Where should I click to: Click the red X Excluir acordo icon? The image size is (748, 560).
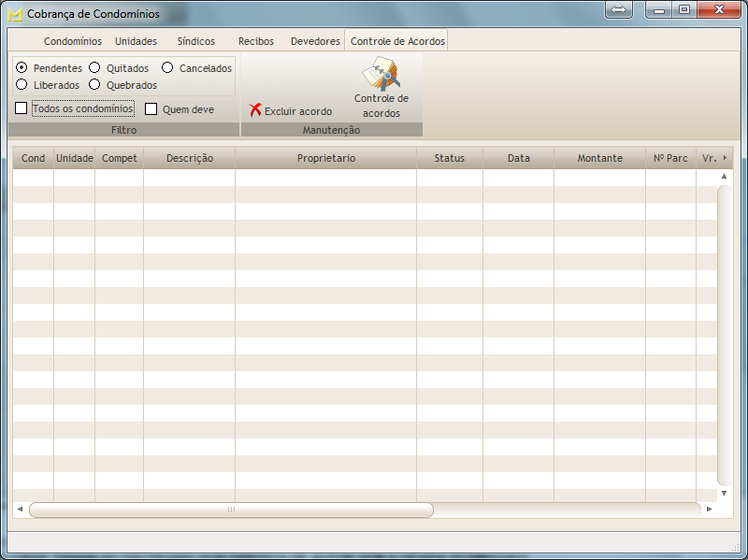[x=255, y=109]
